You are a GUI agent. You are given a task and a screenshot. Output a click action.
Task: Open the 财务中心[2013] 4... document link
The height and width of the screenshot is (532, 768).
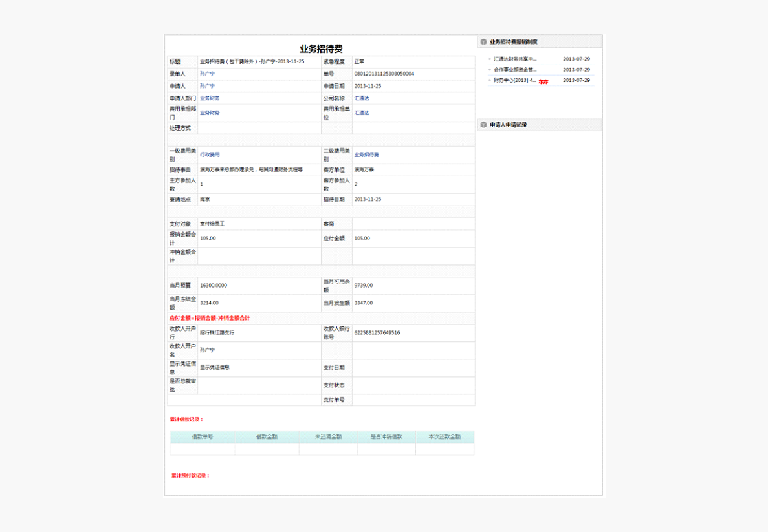(x=515, y=81)
